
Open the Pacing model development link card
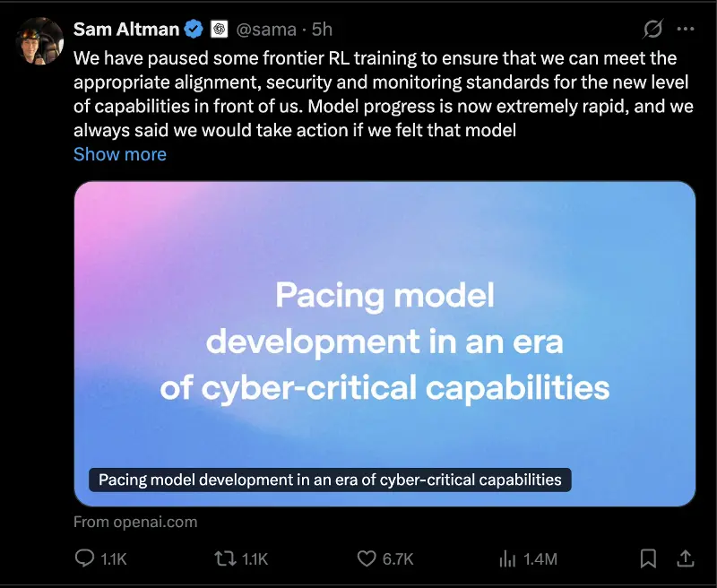coord(385,344)
